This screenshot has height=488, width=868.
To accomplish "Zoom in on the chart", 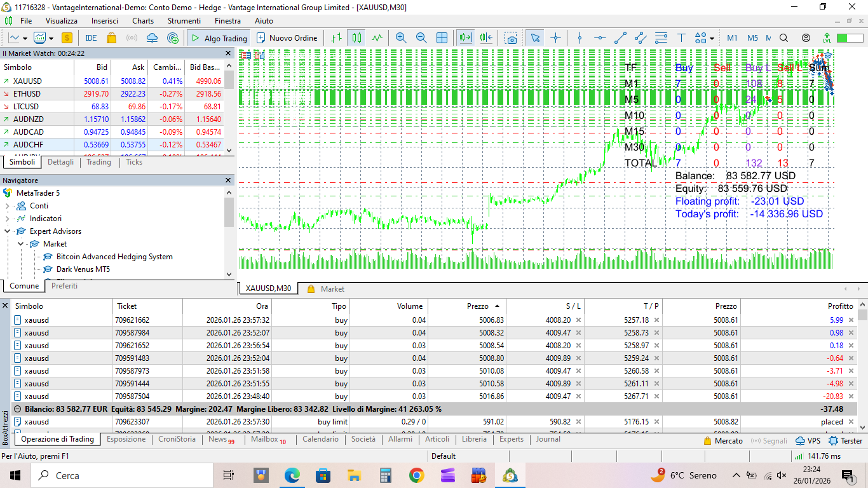I will (401, 38).
